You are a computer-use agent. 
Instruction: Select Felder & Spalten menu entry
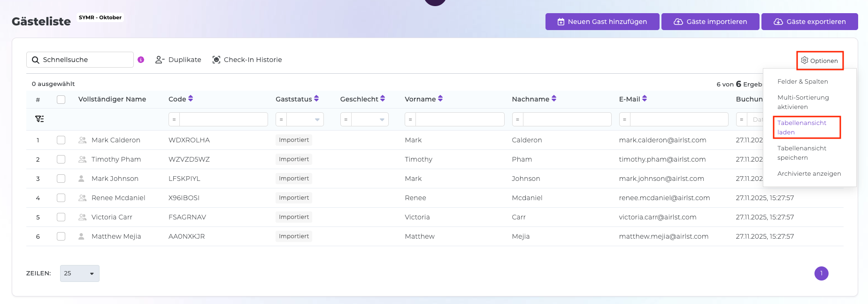(x=802, y=81)
